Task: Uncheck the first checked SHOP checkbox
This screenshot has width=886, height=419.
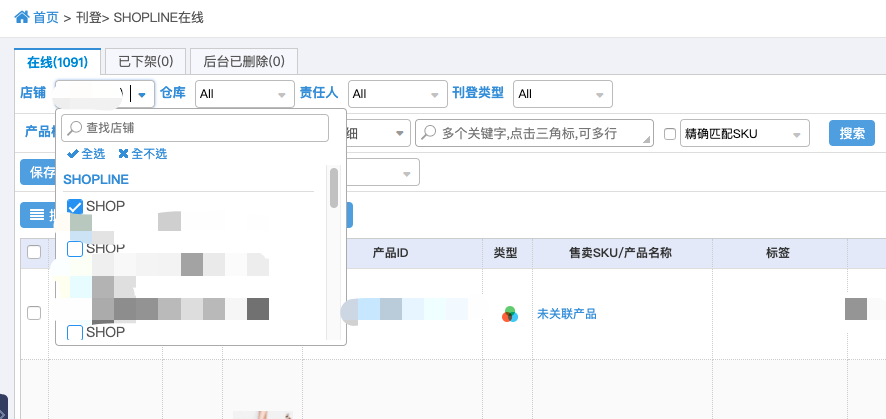Action: click(x=75, y=207)
